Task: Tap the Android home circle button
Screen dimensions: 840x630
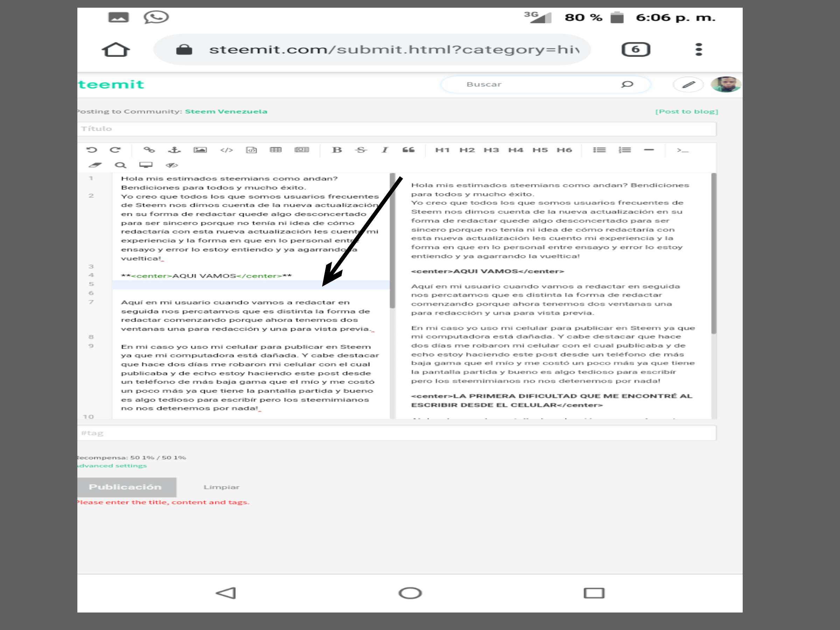Action: coord(410,593)
